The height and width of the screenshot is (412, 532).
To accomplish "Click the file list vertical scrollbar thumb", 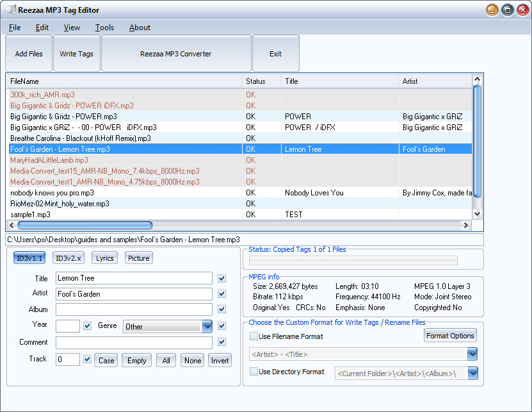I will (x=477, y=141).
